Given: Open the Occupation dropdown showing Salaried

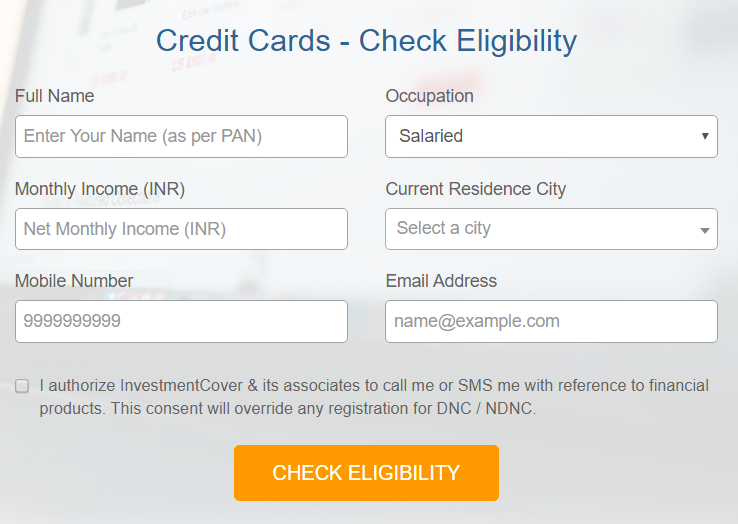Looking at the screenshot, I should 551,137.
